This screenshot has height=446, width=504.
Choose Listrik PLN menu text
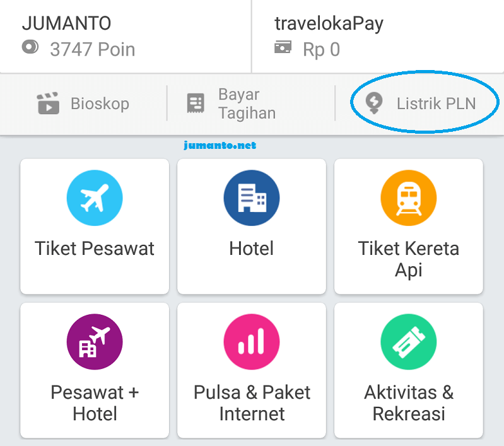click(x=436, y=103)
